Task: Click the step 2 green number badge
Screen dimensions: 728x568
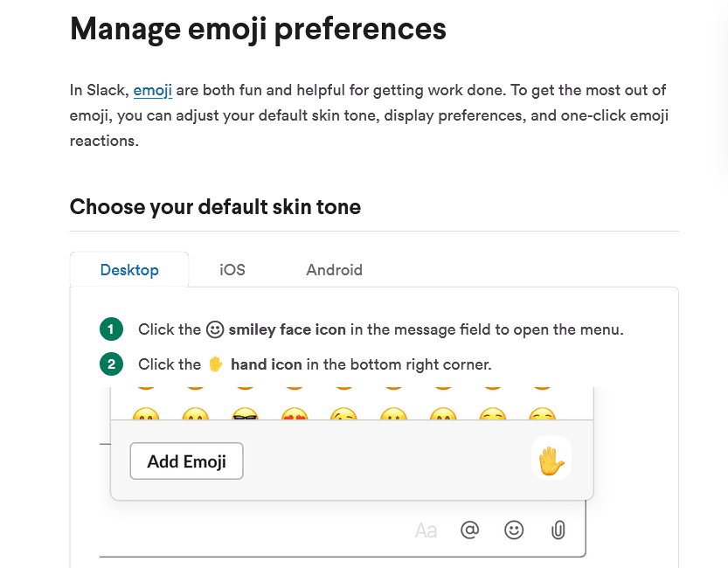Action: click(x=111, y=364)
